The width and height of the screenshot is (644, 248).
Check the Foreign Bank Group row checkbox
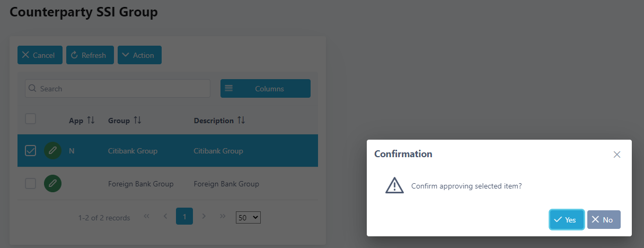(x=31, y=184)
